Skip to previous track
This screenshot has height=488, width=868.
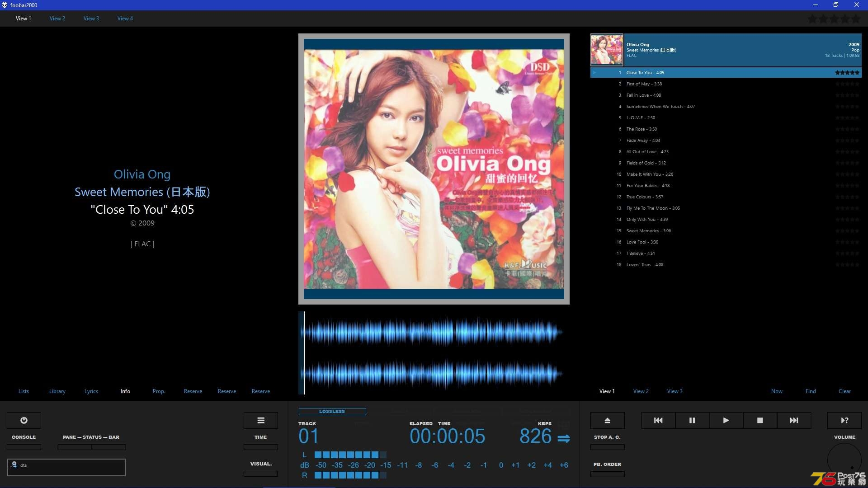pos(658,420)
